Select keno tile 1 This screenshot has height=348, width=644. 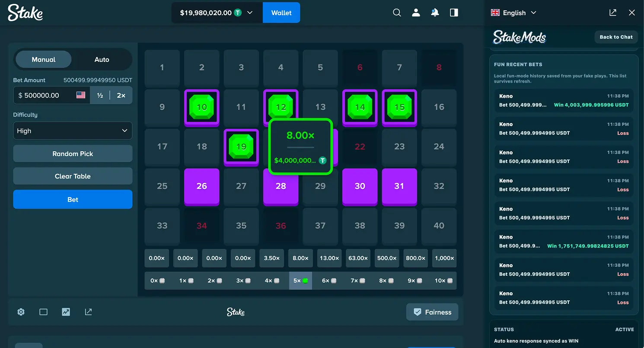click(x=162, y=68)
